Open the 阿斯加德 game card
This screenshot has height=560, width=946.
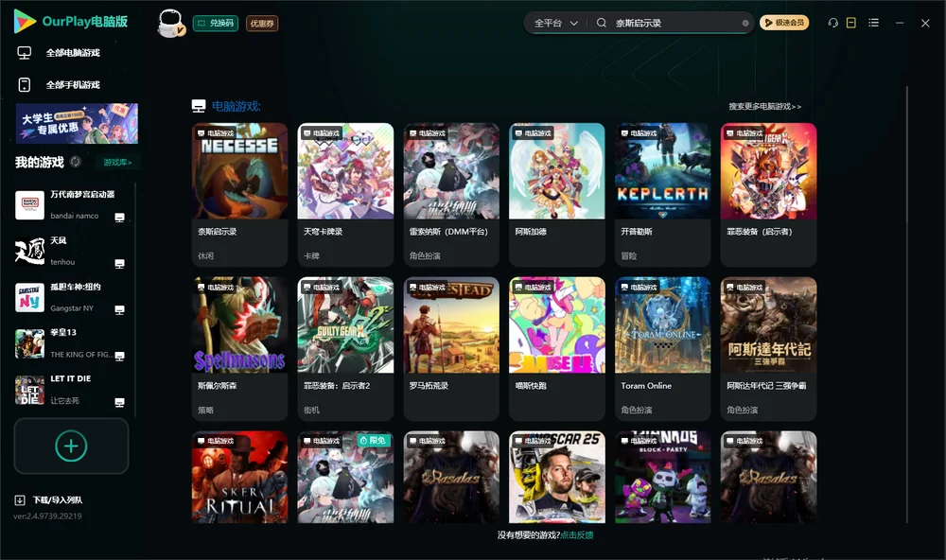coord(557,194)
